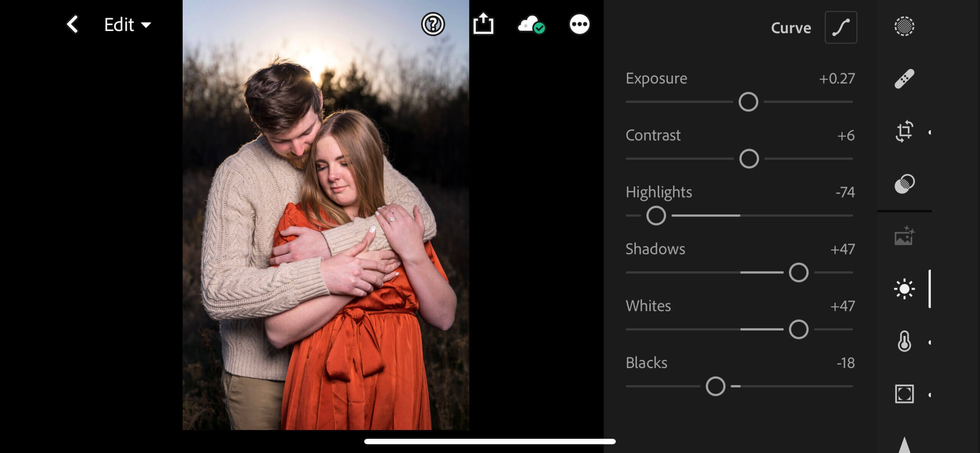Expand arrow beside the Color thermometer
This screenshot has height=453, width=980.
click(x=930, y=342)
